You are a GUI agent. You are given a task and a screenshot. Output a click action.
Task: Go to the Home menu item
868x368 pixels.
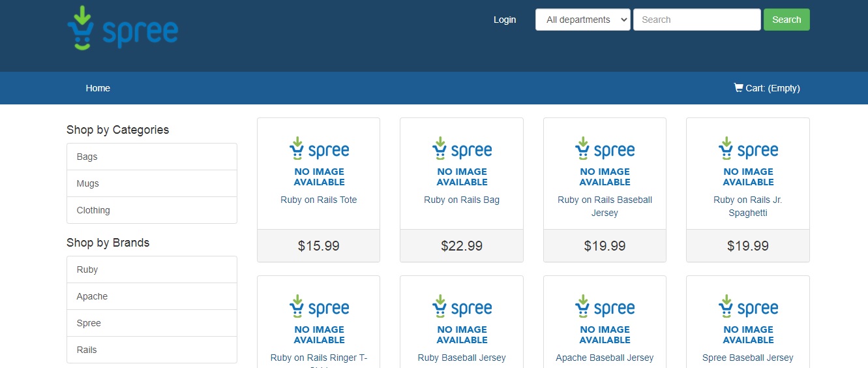click(98, 88)
